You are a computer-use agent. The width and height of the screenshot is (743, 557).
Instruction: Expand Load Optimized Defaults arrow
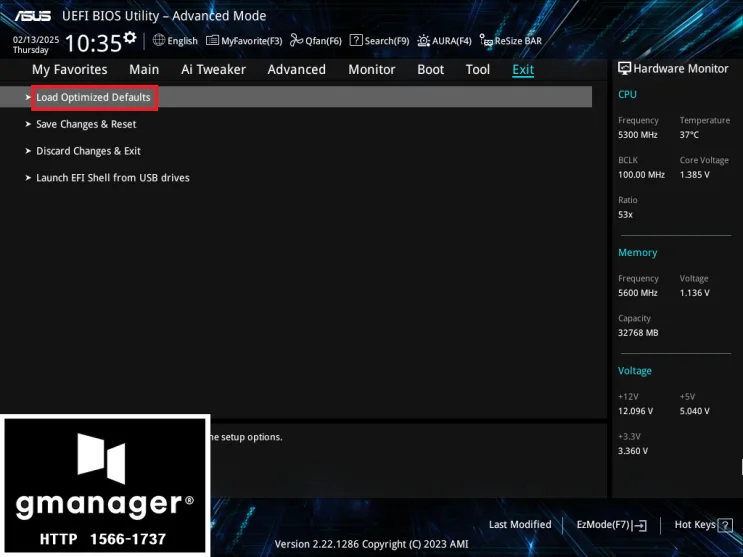tap(28, 97)
